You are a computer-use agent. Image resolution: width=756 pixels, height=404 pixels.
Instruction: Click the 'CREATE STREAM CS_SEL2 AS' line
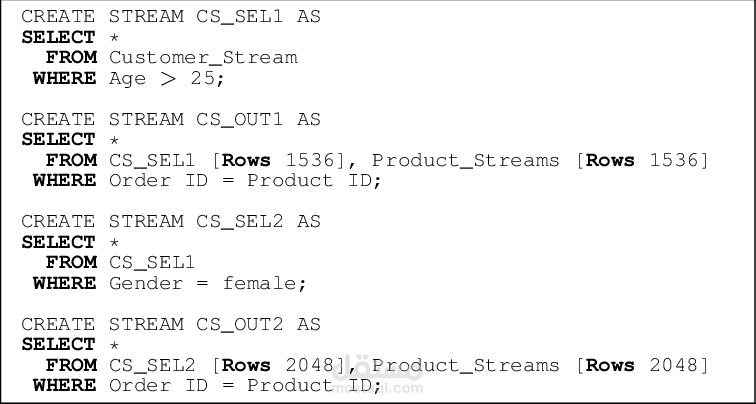[171, 221]
